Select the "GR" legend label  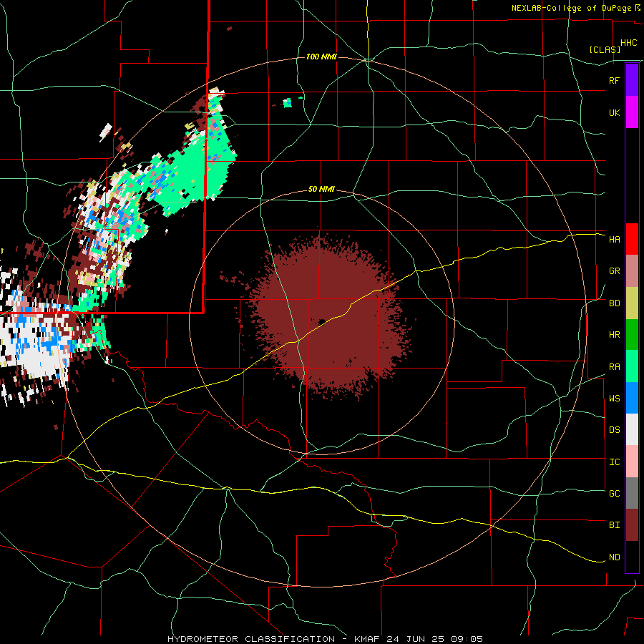[x=614, y=271]
